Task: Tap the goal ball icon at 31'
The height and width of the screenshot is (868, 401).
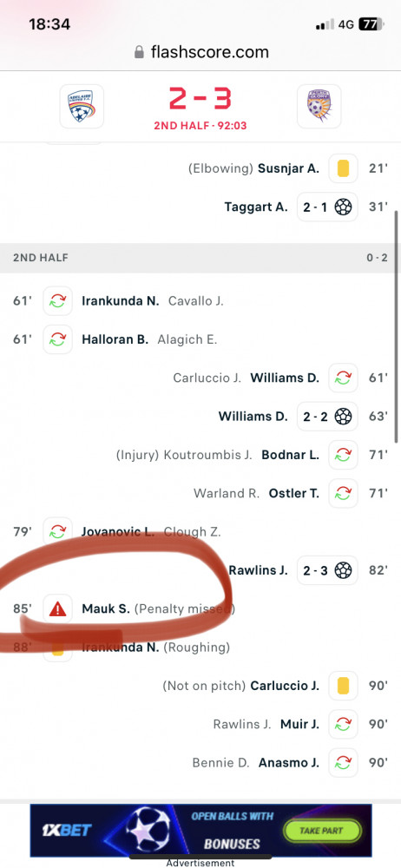Action: [x=343, y=207]
